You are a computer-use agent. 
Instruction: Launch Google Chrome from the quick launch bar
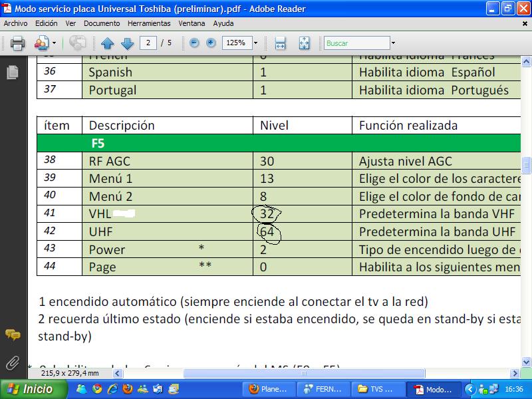pyautogui.click(x=97, y=389)
